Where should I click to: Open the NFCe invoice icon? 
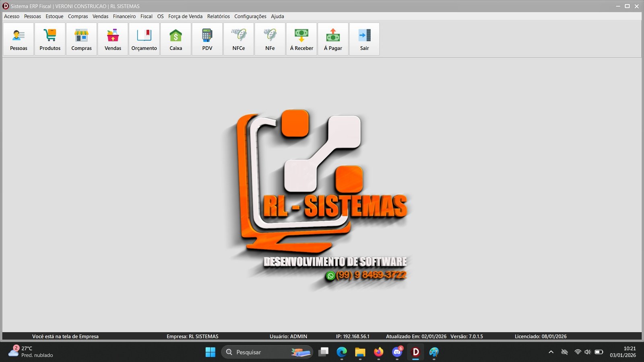click(238, 39)
